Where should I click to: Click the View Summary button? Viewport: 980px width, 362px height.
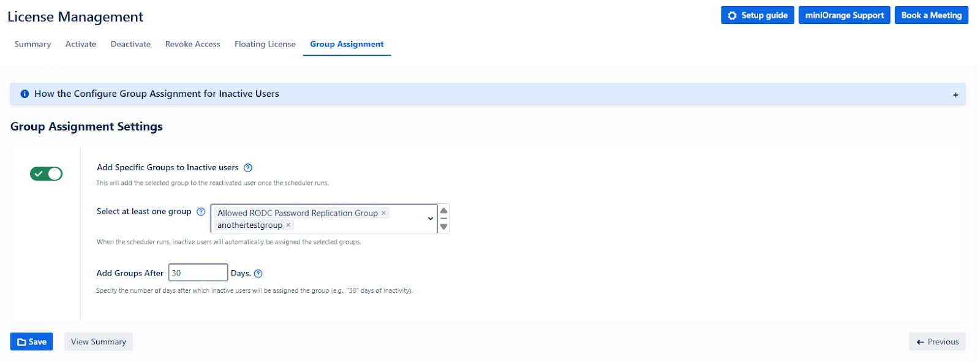99,342
